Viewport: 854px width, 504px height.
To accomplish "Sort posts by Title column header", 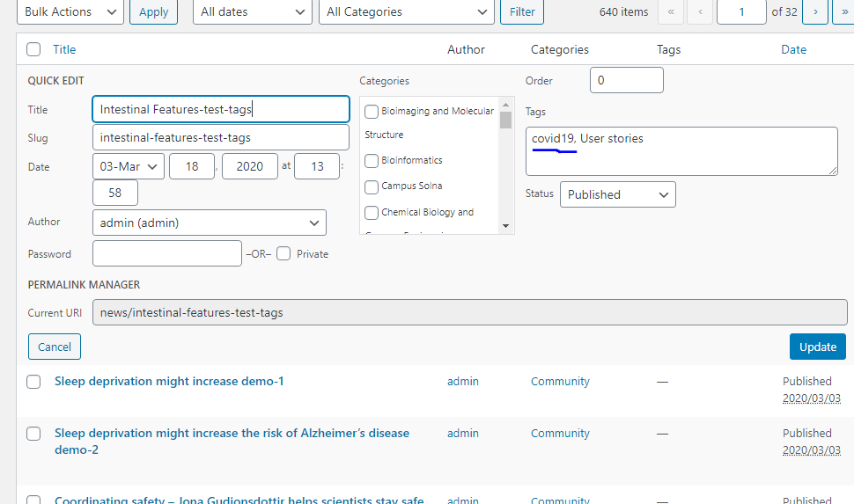I will tap(64, 50).
